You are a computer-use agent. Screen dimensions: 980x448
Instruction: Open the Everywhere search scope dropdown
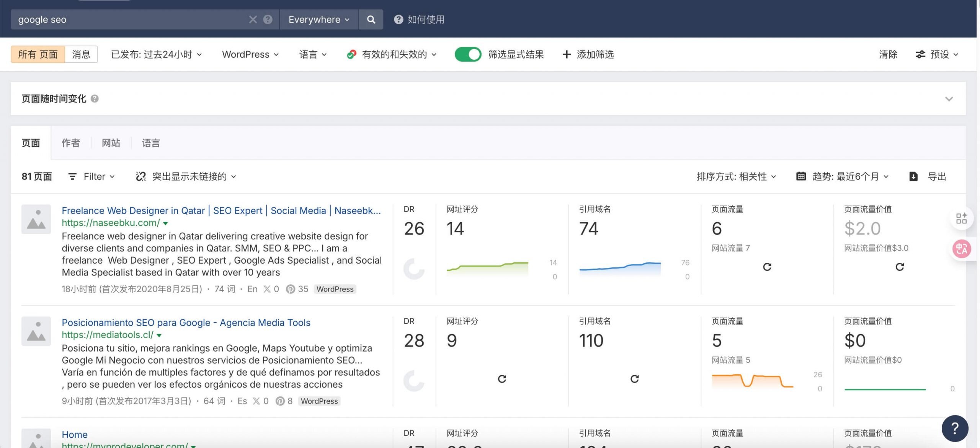[318, 20]
